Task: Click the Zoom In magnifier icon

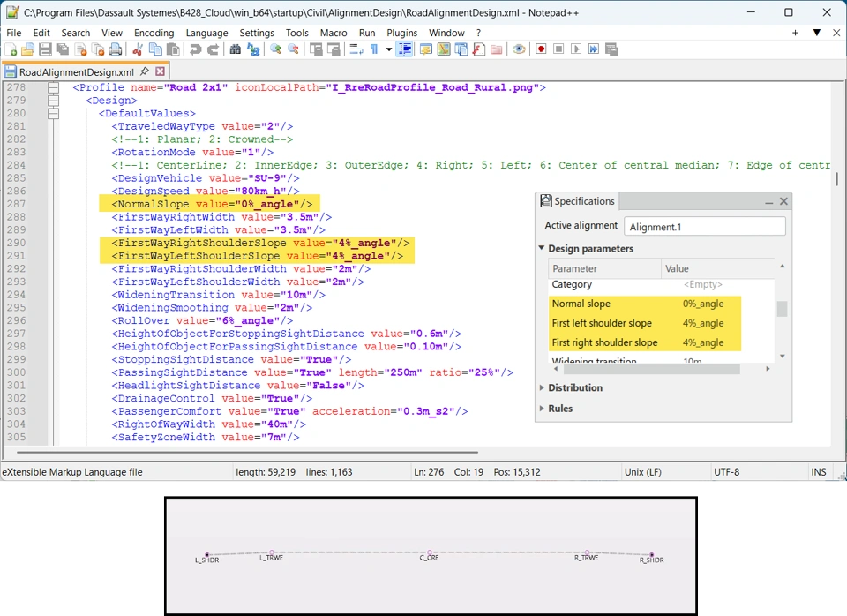Action: tap(276, 49)
